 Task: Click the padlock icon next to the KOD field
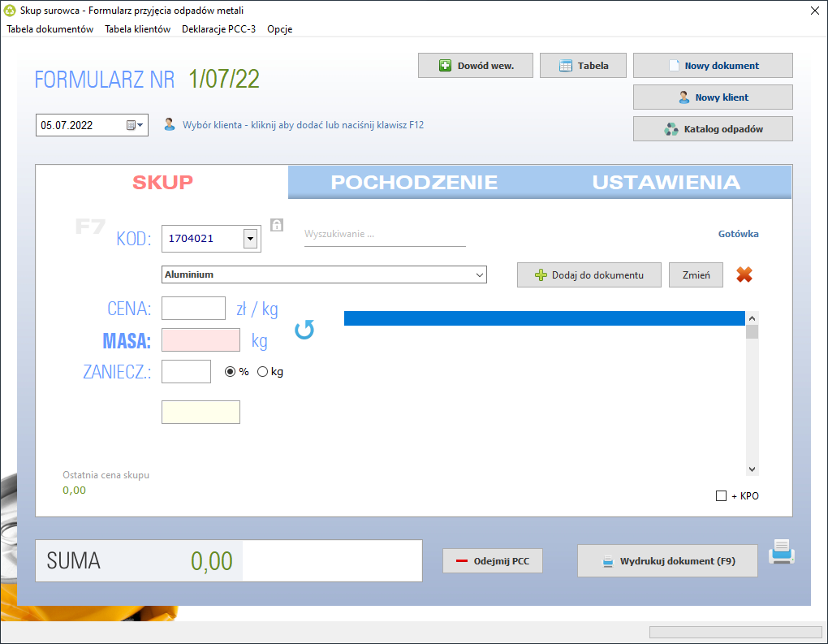pyautogui.click(x=277, y=225)
